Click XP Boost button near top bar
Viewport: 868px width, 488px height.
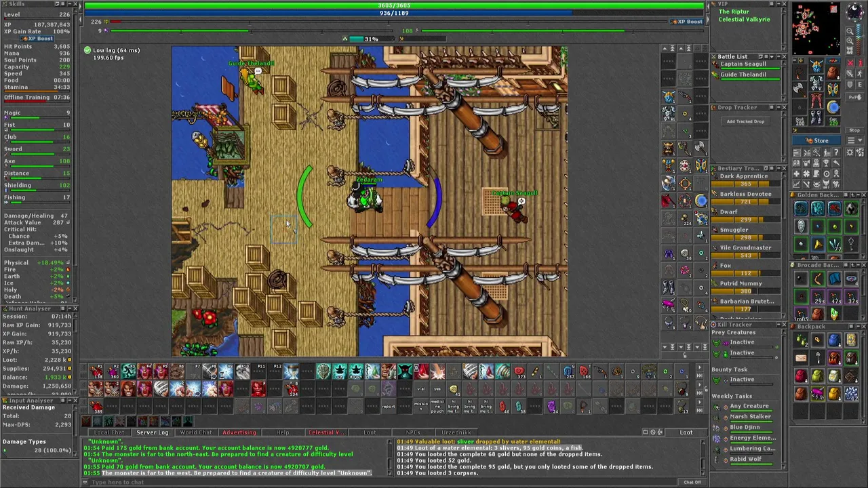click(x=687, y=22)
